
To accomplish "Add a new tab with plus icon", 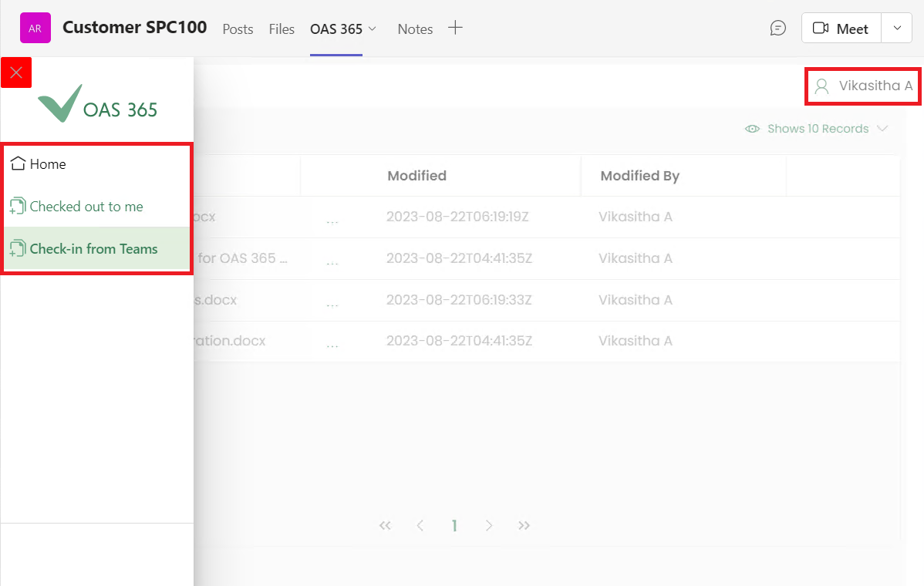I will click(456, 28).
